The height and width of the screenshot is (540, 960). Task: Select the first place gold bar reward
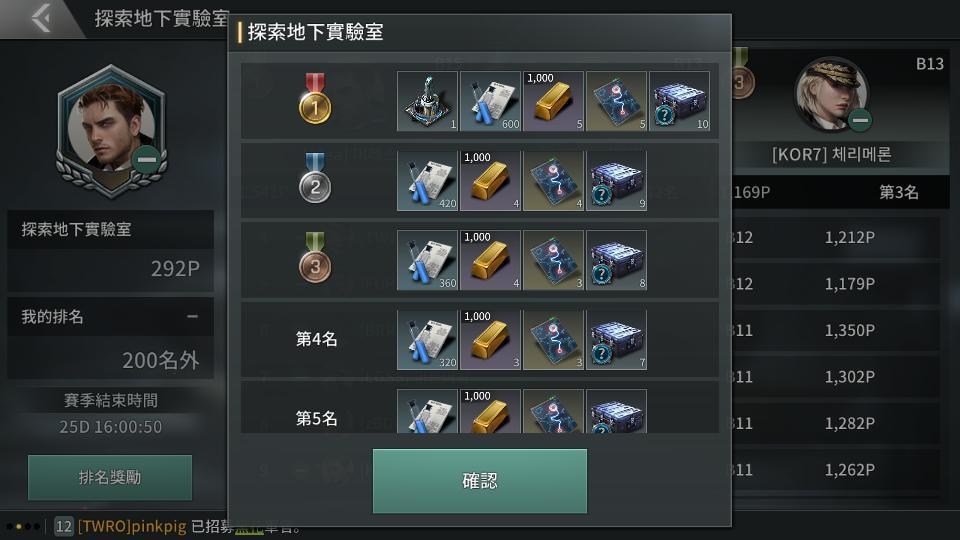pyautogui.click(x=553, y=101)
